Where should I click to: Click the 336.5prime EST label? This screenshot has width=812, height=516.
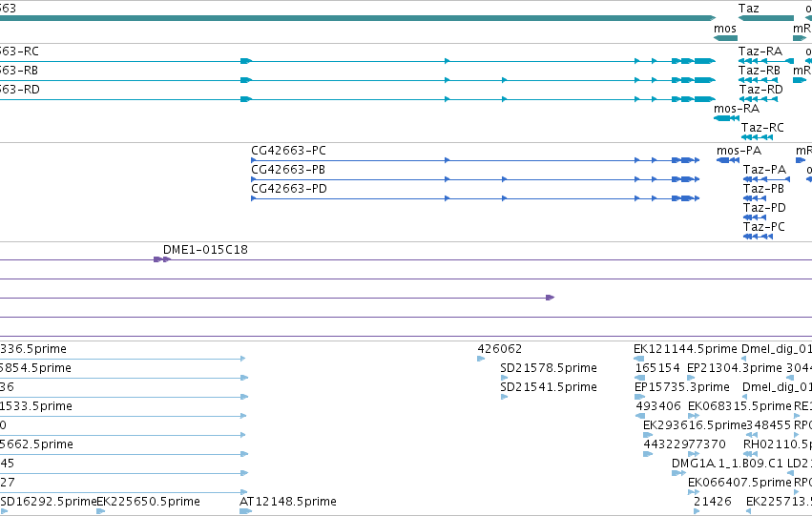(33, 349)
